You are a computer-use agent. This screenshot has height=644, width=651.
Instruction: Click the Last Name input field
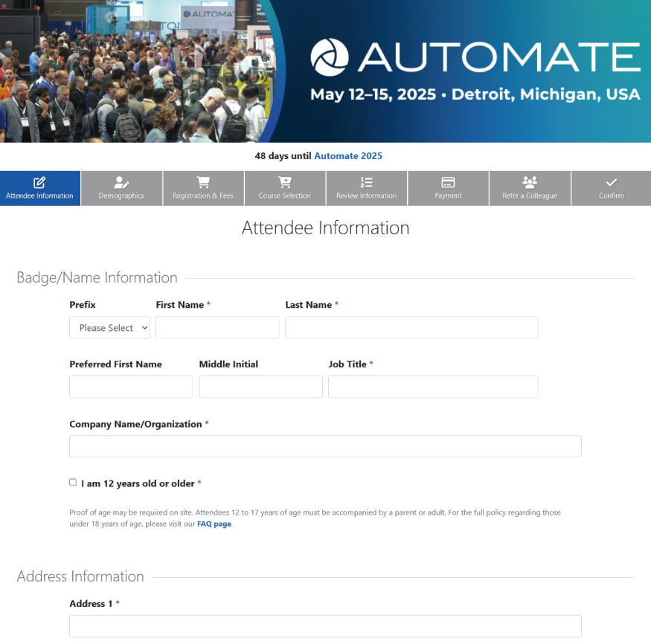pyautogui.click(x=411, y=327)
